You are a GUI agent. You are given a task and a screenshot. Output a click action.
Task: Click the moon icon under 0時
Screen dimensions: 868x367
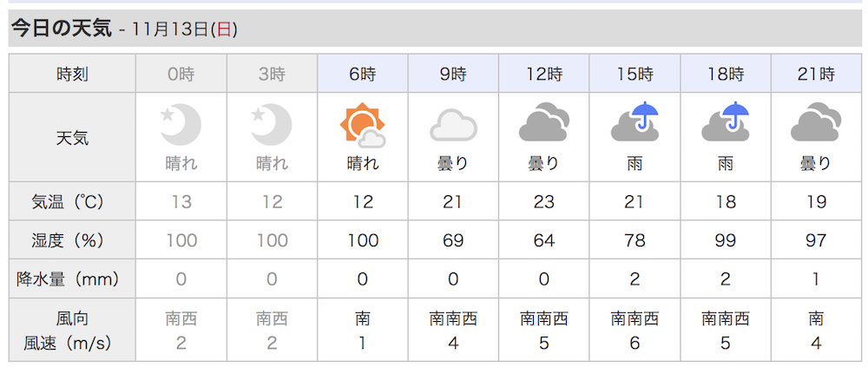click(181, 125)
